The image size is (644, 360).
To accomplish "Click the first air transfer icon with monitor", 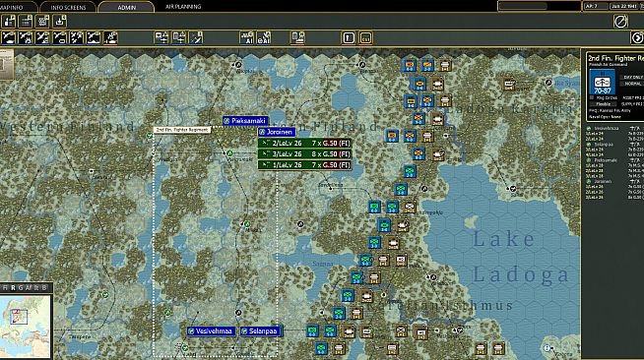I will click(x=161, y=38).
